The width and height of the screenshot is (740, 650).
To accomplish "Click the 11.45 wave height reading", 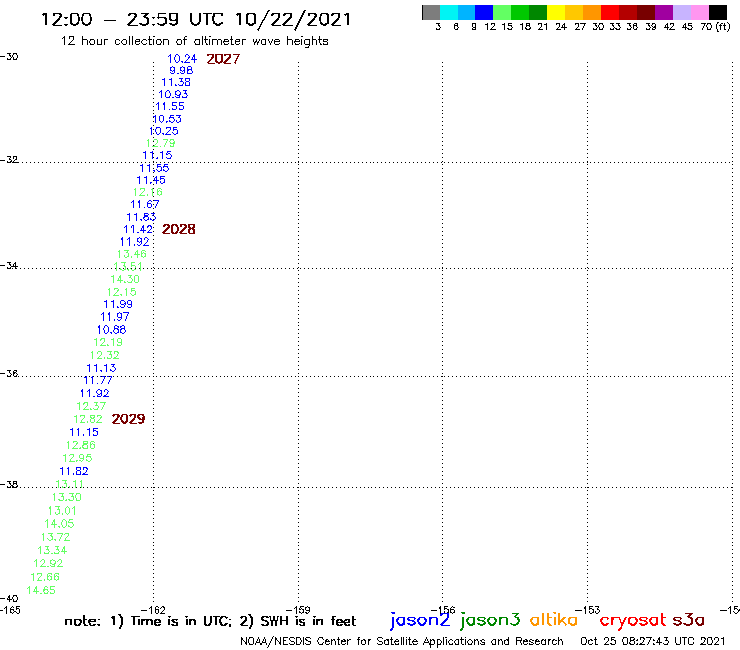I will coord(151,180).
